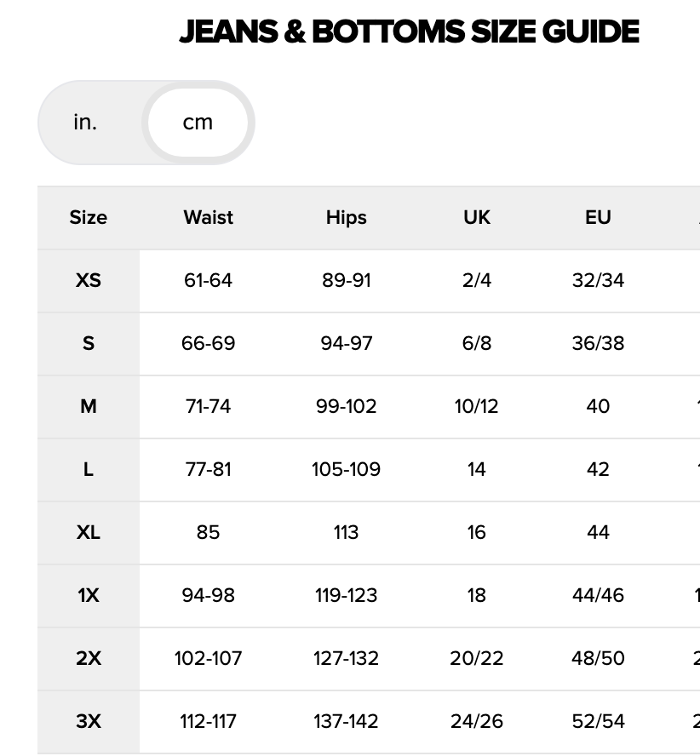Select the M size row label
The width and height of the screenshot is (700, 756).
89,406
